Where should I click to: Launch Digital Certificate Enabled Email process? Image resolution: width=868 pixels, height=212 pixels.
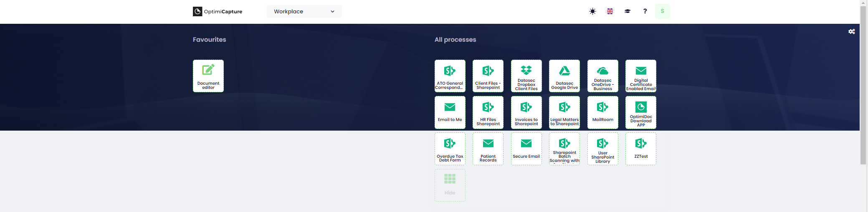(641, 76)
